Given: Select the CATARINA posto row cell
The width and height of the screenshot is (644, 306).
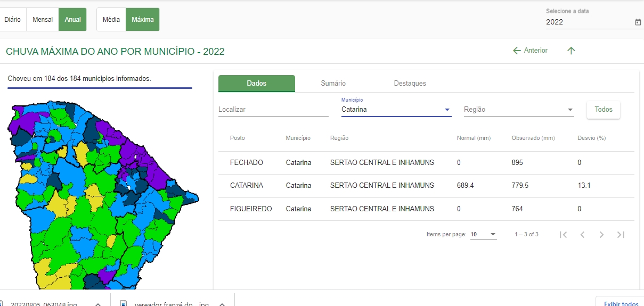Looking at the screenshot, I should [247, 186].
